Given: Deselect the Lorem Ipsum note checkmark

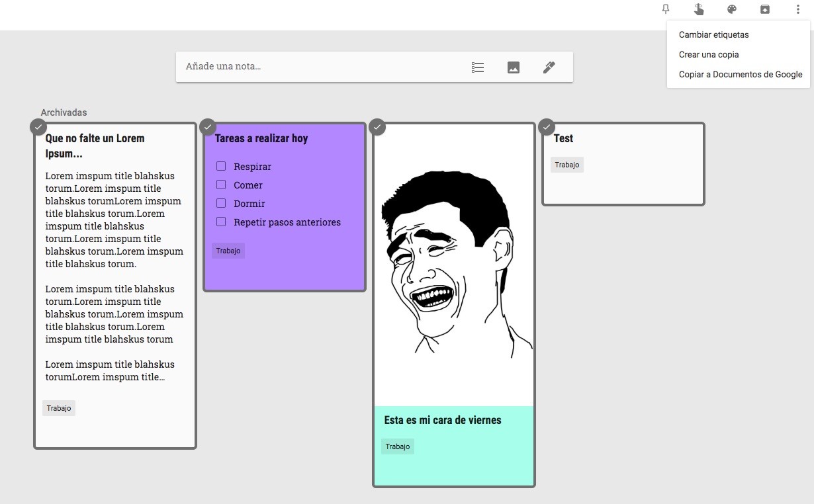Looking at the screenshot, I should 38,126.
